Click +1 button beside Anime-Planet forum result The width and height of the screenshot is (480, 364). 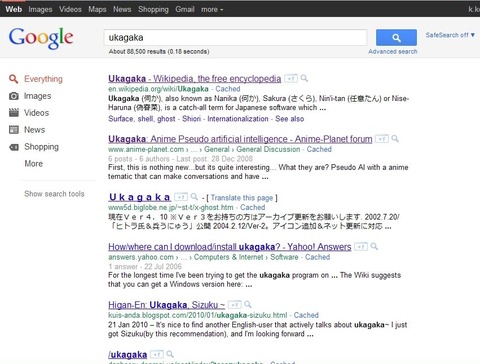[382, 139]
